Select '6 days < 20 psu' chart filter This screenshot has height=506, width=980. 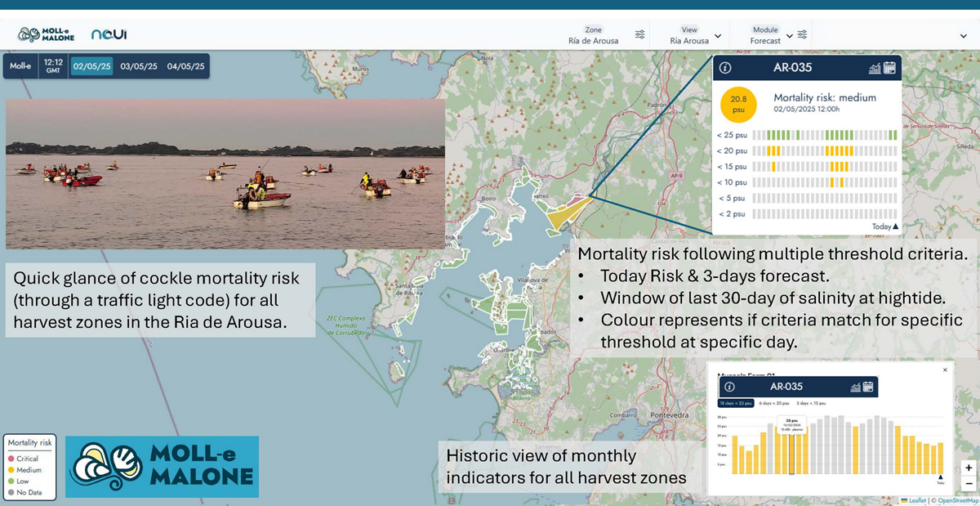click(774, 403)
